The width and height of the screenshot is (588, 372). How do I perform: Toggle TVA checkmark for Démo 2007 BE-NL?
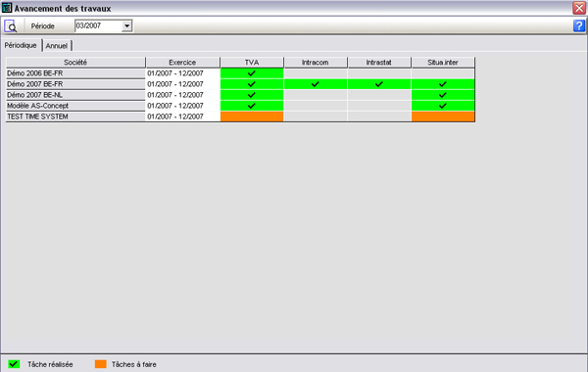[x=252, y=95]
